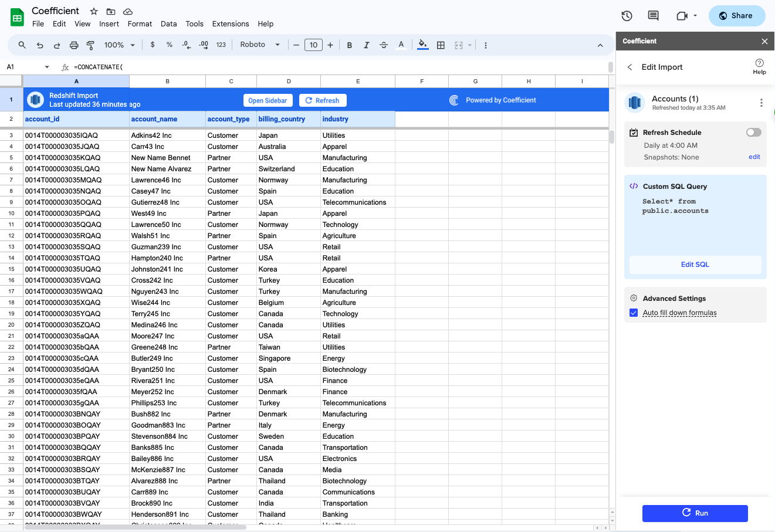Decrease font size with minus button
The height and width of the screenshot is (532, 775).
point(296,45)
